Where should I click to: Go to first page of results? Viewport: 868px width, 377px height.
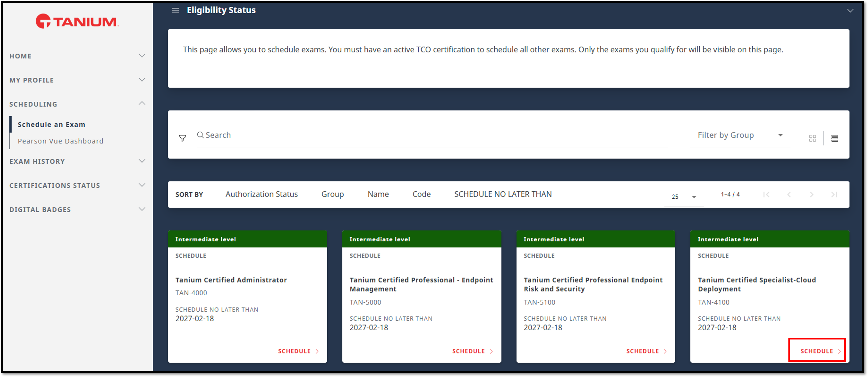click(x=766, y=194)
